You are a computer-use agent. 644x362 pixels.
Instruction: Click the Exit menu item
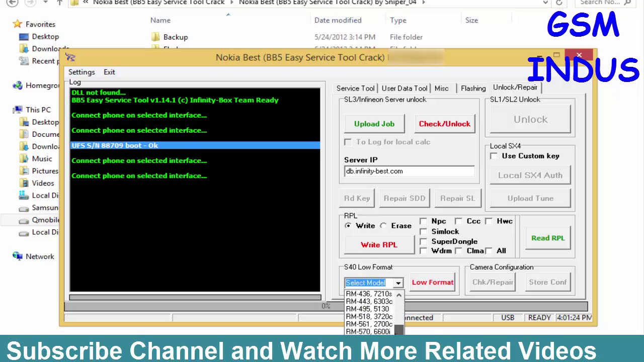pyautogui.click(x=109, y=72)
